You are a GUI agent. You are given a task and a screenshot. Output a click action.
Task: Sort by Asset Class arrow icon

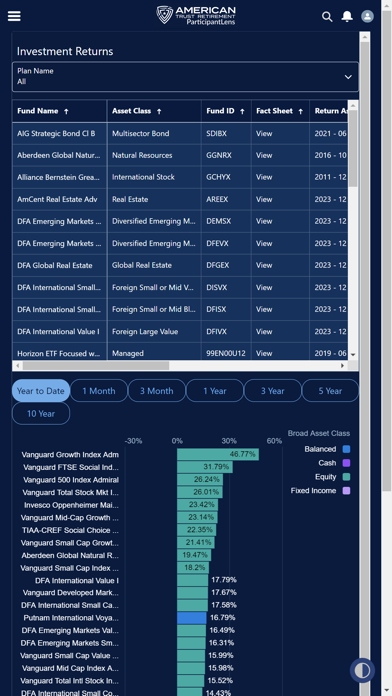(x=159, y=111)
